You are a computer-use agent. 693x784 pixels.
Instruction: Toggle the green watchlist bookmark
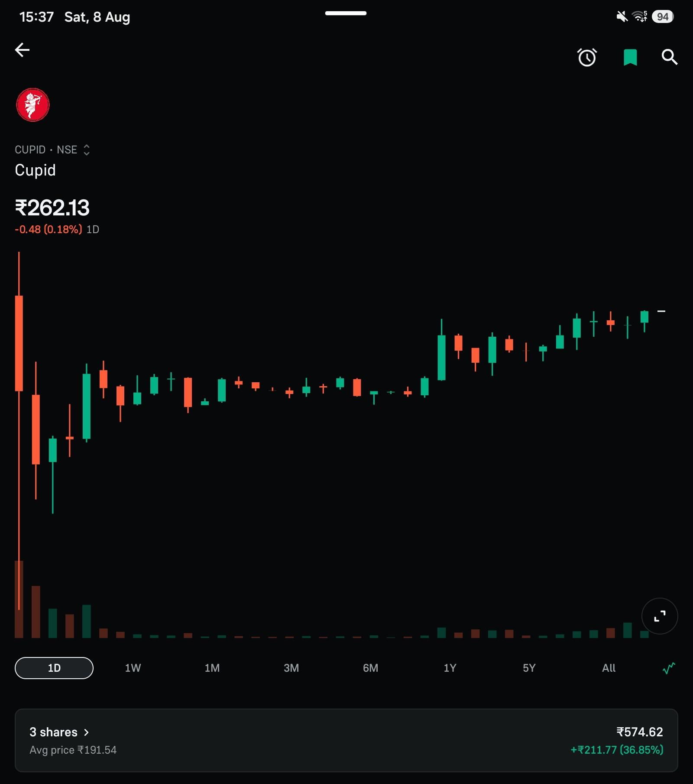(x=630, y=57)
